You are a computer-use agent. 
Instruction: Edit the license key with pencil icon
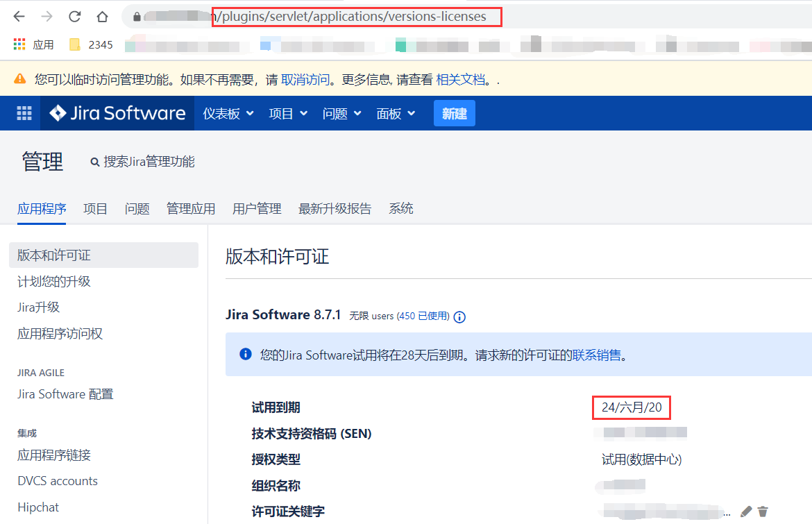746,512
